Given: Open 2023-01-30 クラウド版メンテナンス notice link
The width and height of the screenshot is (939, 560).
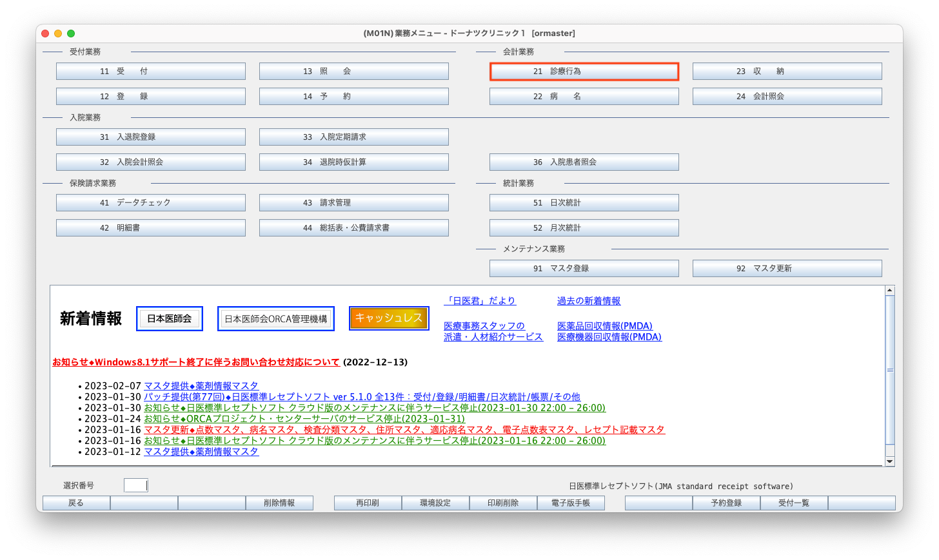Looking at the screenshot, I should 375,408.
